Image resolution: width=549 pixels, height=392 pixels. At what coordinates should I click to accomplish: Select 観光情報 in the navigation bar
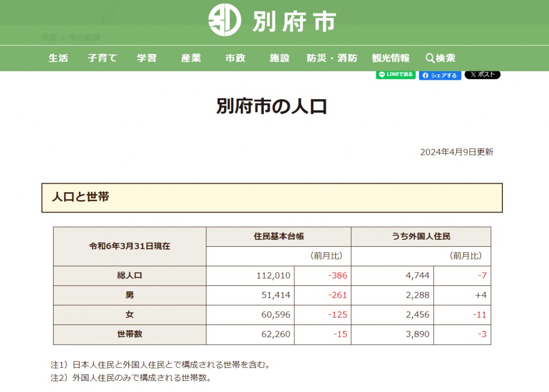pyautogui.click(x=391, y=58)
